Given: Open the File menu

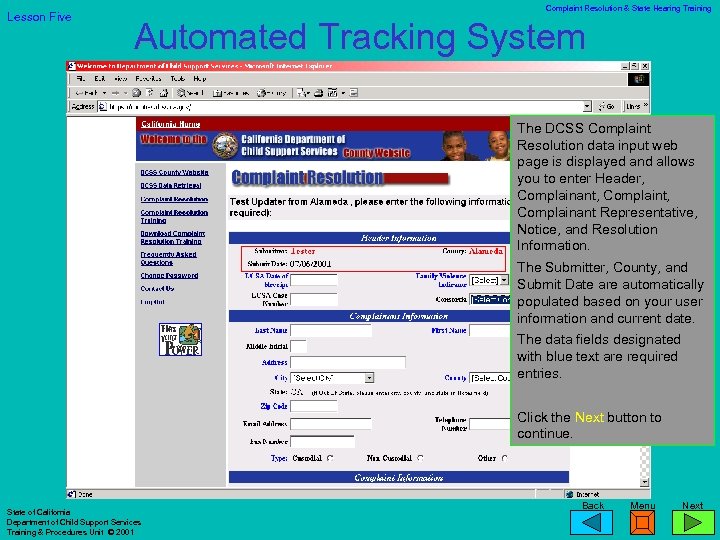Looking at the screenshot, I should pos(81,79).
